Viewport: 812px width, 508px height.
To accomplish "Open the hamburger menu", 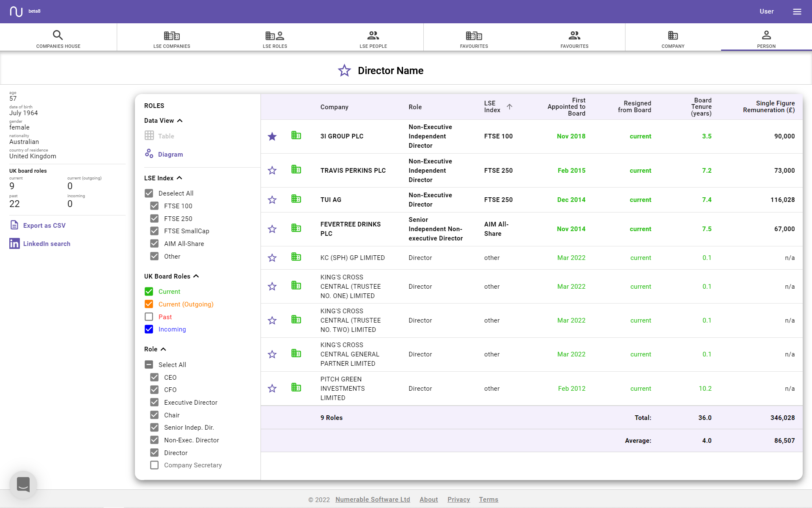I will 797,11.
